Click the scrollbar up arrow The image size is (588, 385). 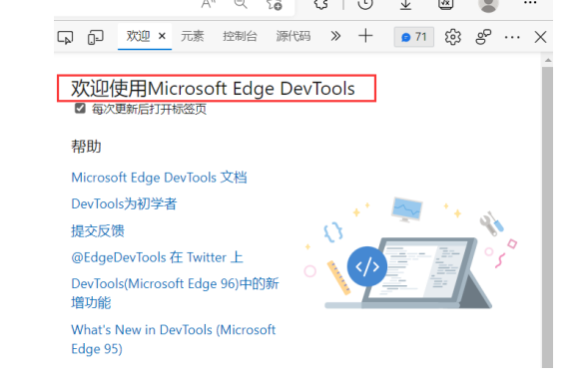[x=548, y=60]
